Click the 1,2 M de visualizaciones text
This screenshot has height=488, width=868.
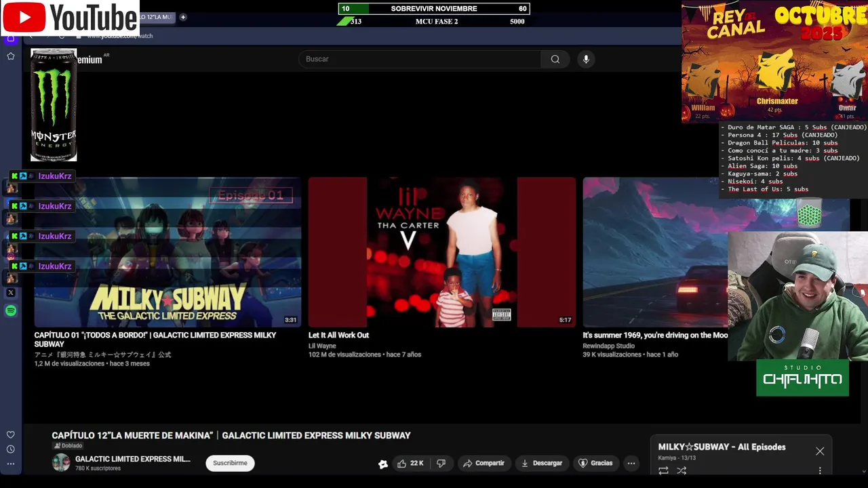(69, 364)
